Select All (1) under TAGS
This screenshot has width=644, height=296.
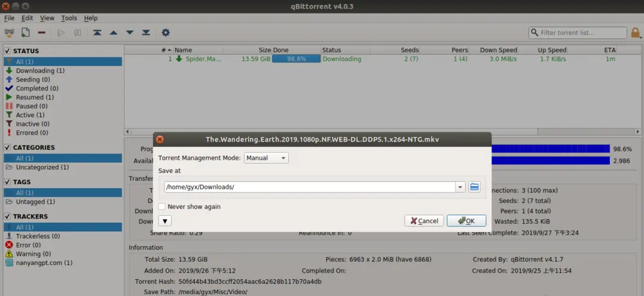pyautogui.click(x=63, y=193)
